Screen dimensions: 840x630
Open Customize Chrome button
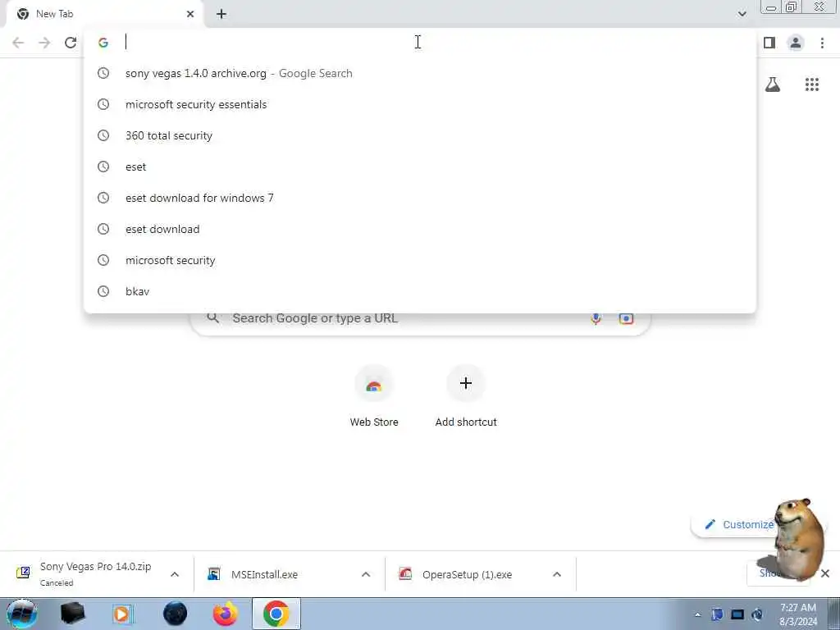pos(739,524)
